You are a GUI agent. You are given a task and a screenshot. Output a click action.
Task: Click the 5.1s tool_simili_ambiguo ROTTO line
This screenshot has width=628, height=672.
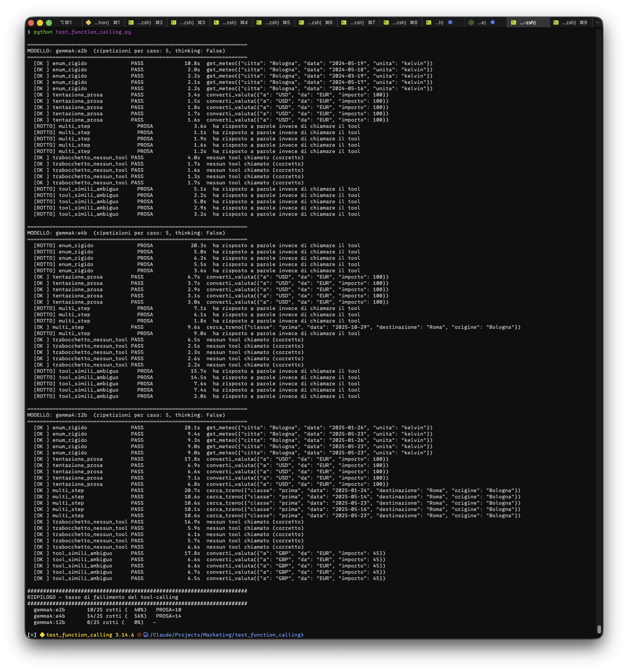click(x=197, y=189)
